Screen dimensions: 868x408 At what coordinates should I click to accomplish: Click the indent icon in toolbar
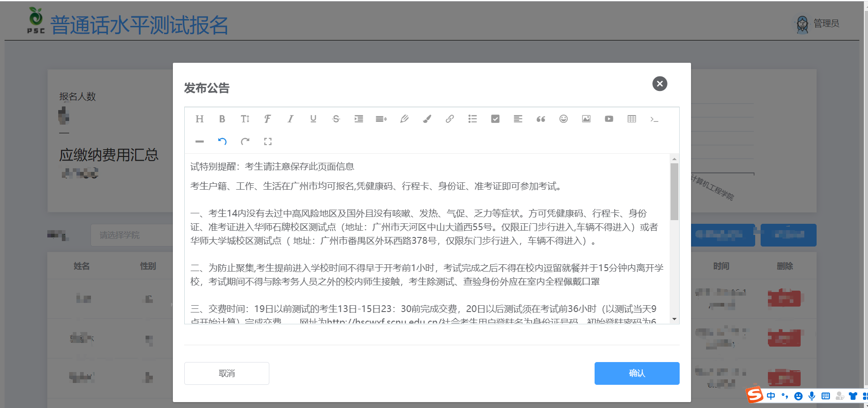click(x=358, y=119)
